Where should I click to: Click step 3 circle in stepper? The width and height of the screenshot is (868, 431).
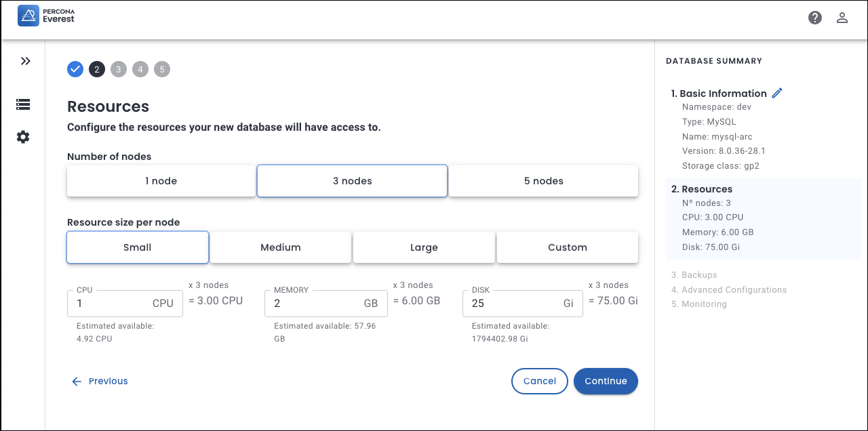click(x=119, y=69)
